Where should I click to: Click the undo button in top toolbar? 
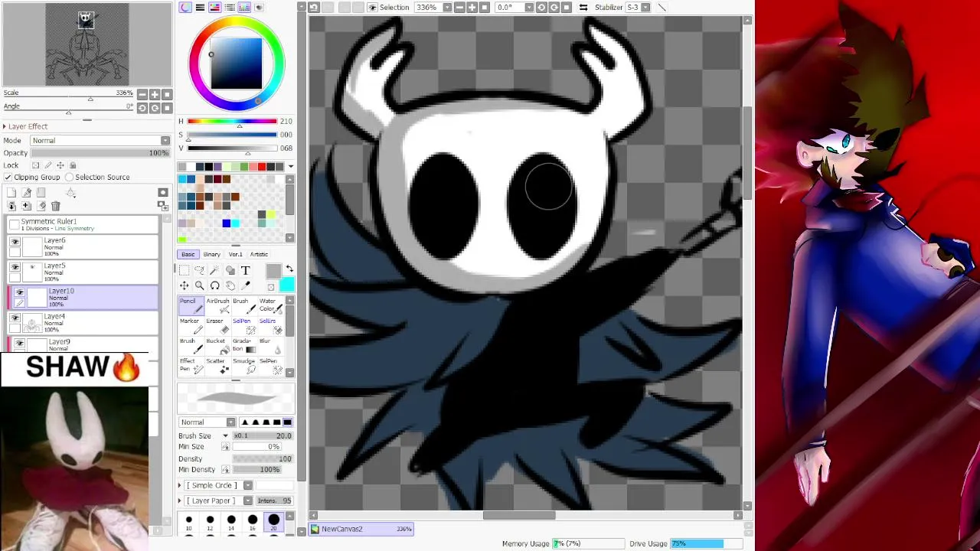[314, 7]
